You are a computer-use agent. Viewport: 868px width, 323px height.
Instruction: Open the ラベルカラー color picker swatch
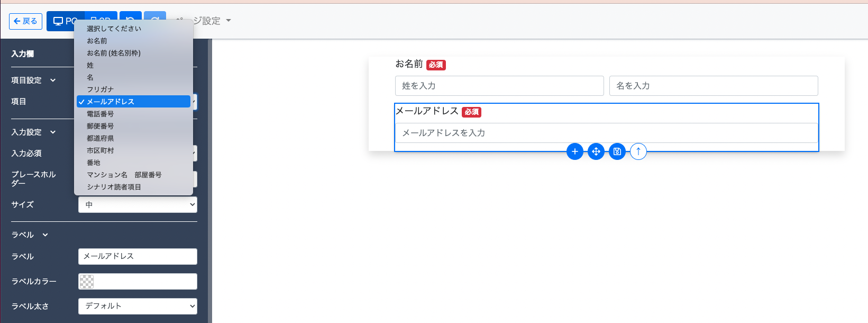[x=87, y=282]
